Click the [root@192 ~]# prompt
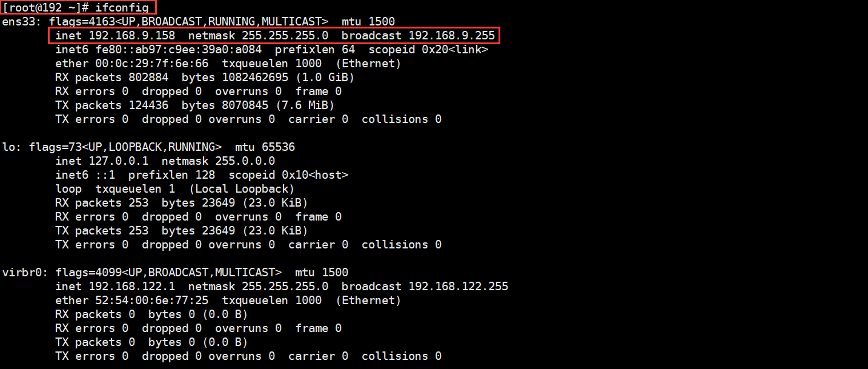 click(45, 8)
